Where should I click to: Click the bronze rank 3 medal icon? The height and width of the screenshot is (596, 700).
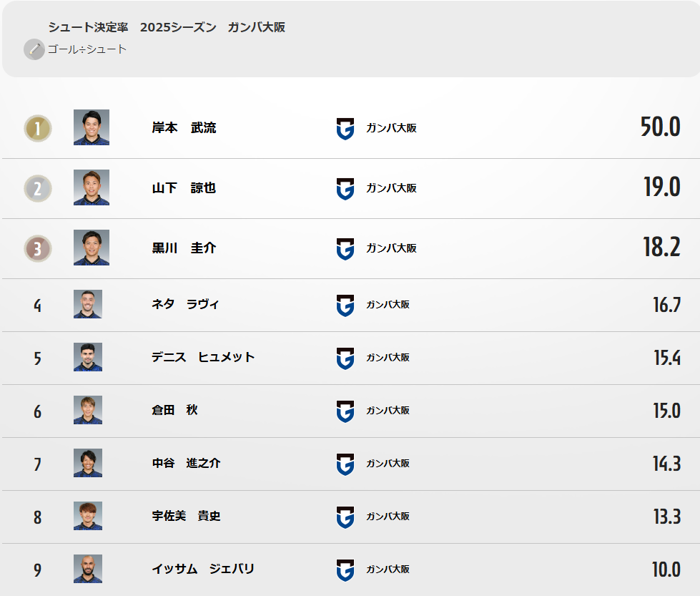38,249
